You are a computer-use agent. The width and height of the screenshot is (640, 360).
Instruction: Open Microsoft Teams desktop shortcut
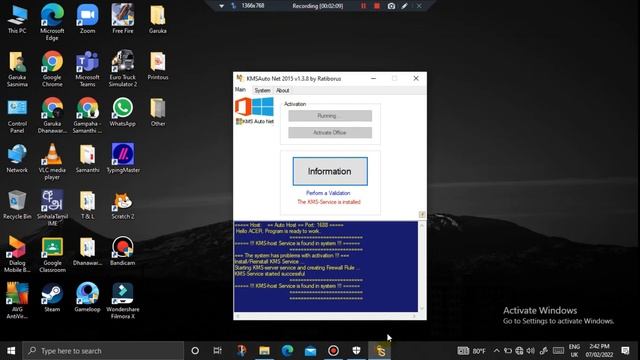(x=87, y=69)
